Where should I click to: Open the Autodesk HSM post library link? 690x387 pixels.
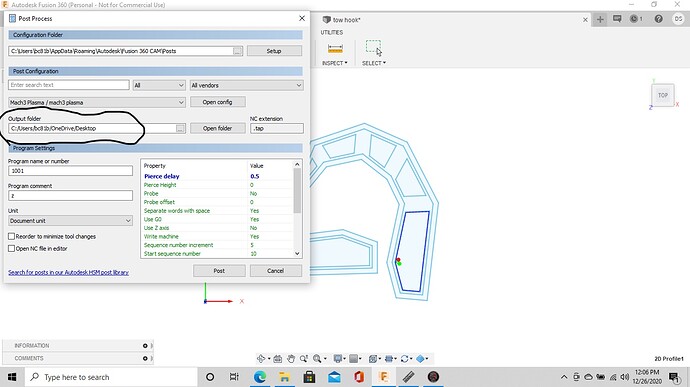68,273
